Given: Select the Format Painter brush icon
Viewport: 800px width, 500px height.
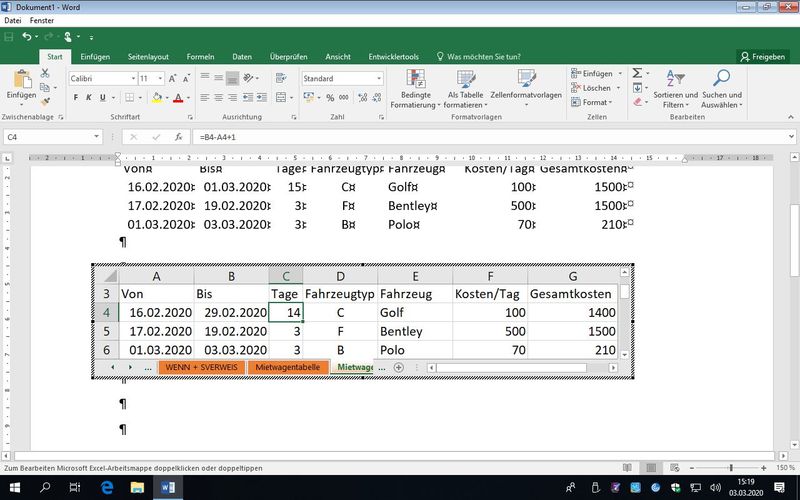Looking at the screenshot, I should (x=45, y=102).
